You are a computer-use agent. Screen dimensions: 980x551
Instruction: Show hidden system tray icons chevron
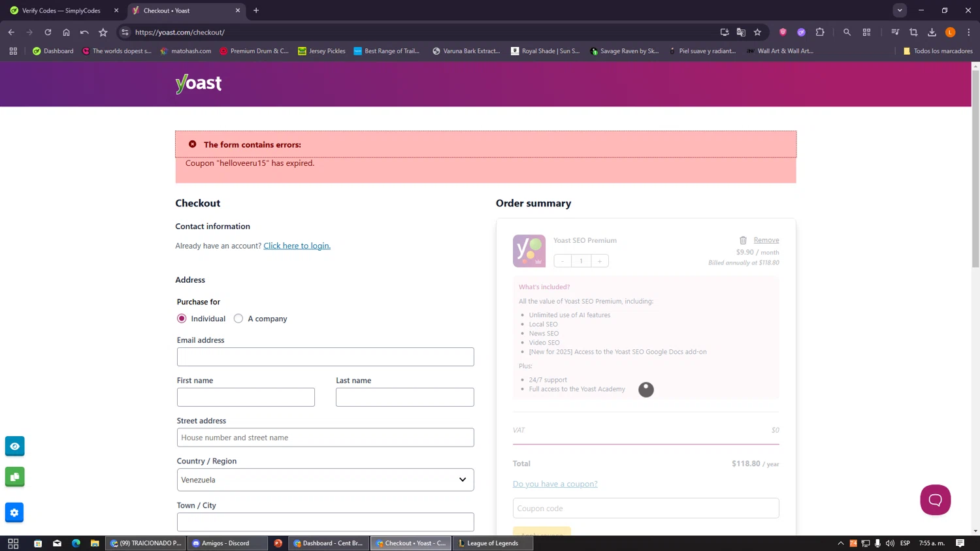(841, 543)
